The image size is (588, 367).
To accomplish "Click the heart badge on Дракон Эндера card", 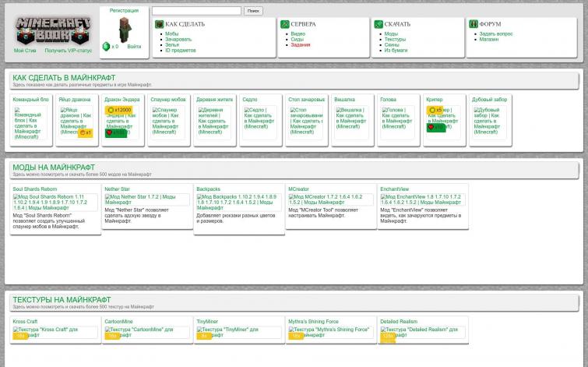I will click(116, 132).
